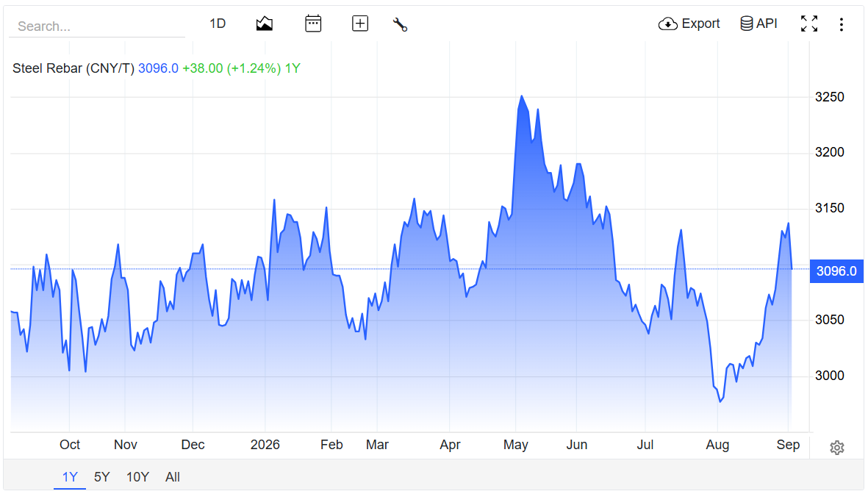Click the Jun date axis label
Viewport: 868px width, 494px height.
577,445
